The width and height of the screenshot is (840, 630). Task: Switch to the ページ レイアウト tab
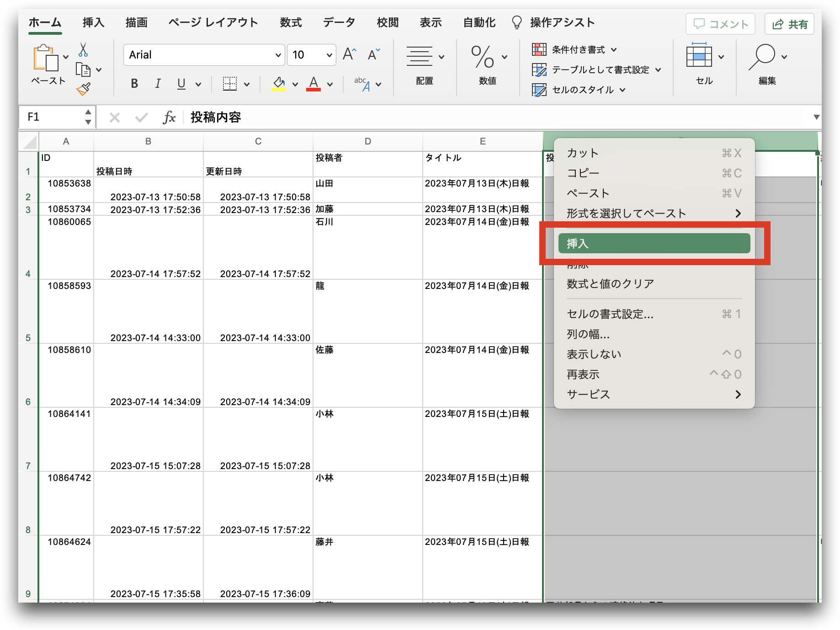[213, 22]
